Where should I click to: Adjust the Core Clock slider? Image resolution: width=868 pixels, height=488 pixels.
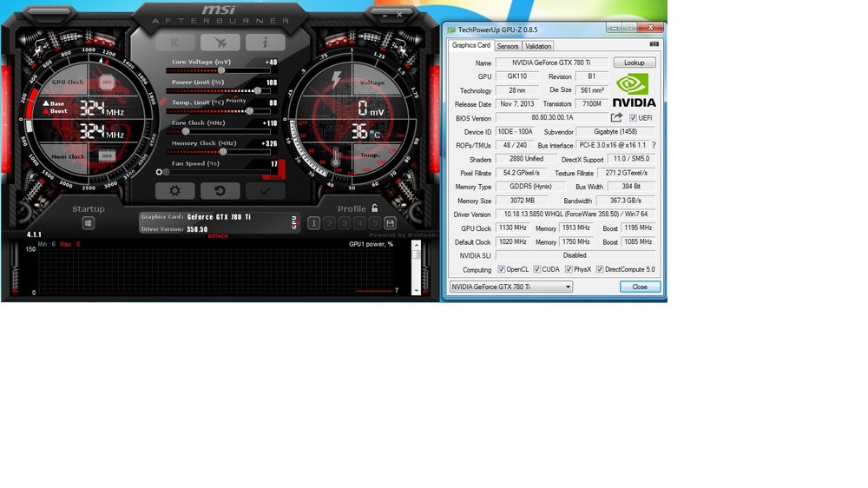coord(219,132)
